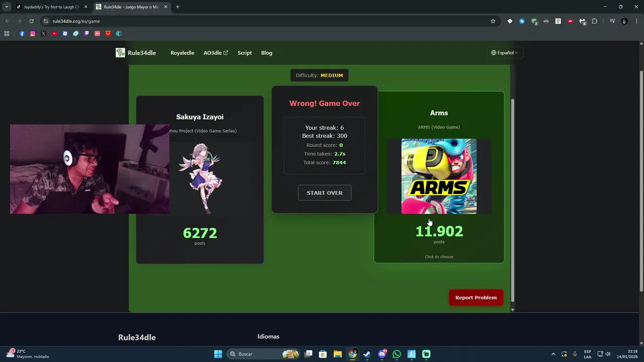Open WhatsApp from the taskbar
Screen dimensions: 644x362
[x=396, y=354]
